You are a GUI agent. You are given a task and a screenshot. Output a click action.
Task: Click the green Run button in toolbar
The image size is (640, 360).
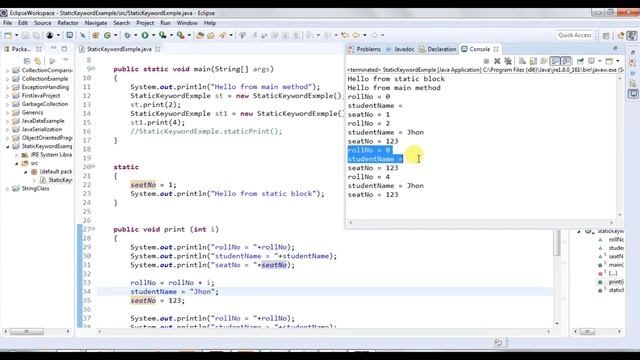[x=145, y=35]
